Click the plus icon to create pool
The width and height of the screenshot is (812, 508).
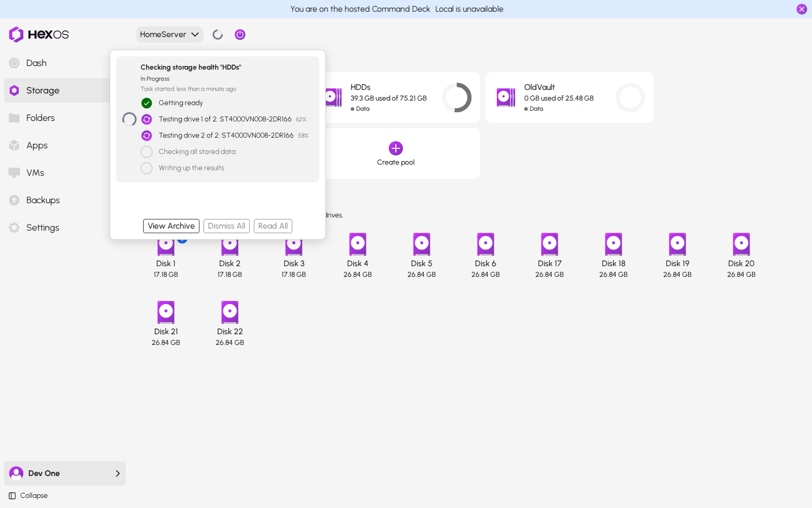tap(396, 148)
